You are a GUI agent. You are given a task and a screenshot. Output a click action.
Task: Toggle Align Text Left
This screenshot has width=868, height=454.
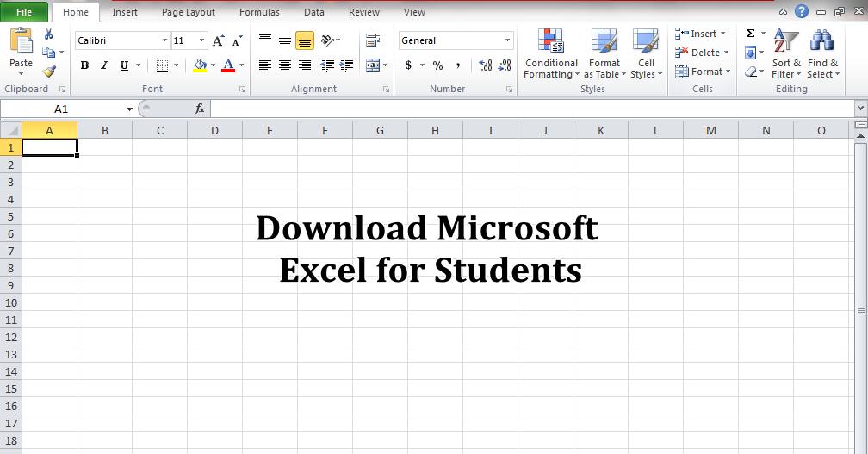[x=265, y=65]
